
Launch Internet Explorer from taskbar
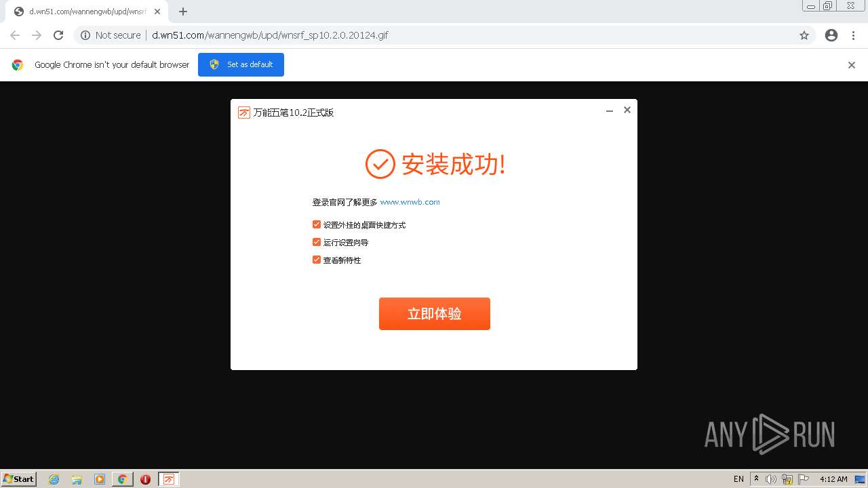[54, 479]
